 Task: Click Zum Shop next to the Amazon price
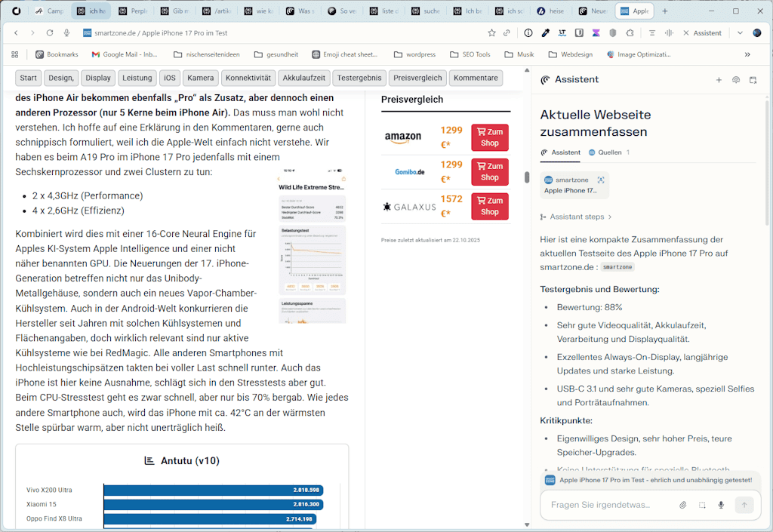(489, 137)
